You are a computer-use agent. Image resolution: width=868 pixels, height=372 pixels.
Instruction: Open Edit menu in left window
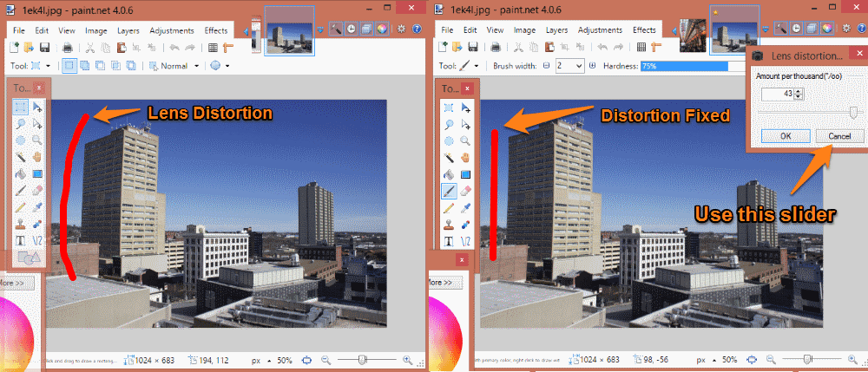pyautogui.click(x=42, y=30)
